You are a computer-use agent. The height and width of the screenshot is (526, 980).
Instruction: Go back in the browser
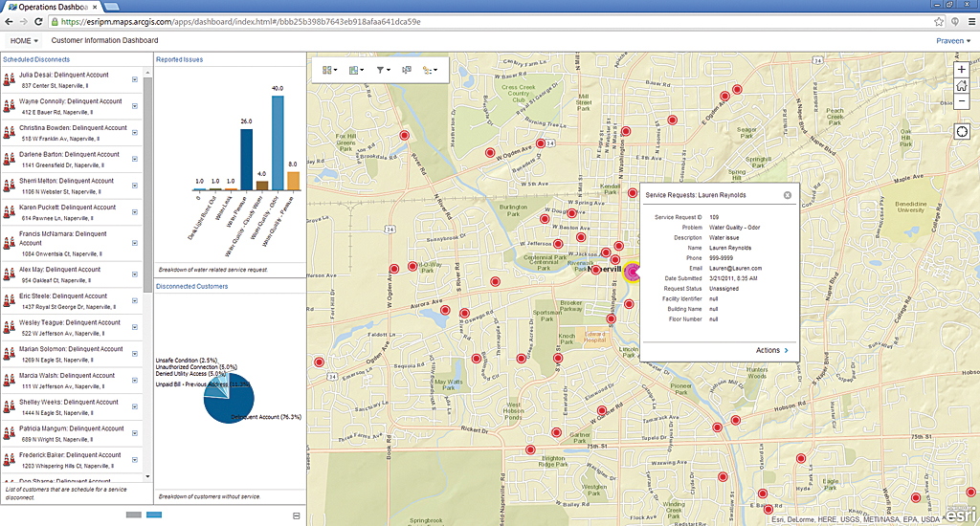9,21
